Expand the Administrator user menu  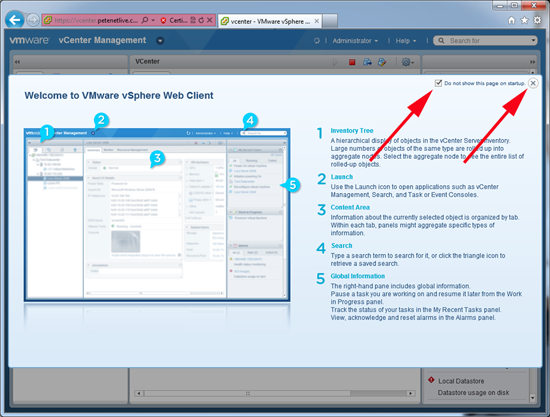355,41
